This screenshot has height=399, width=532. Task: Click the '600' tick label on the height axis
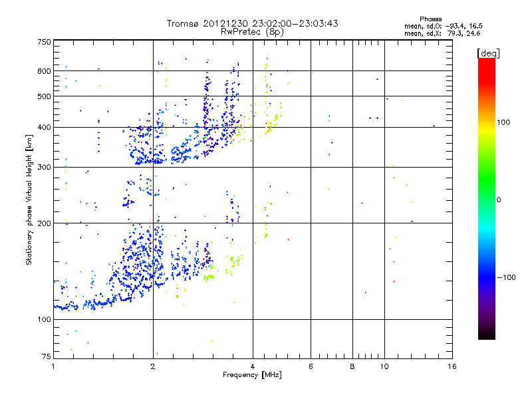[x=44, y=71]
